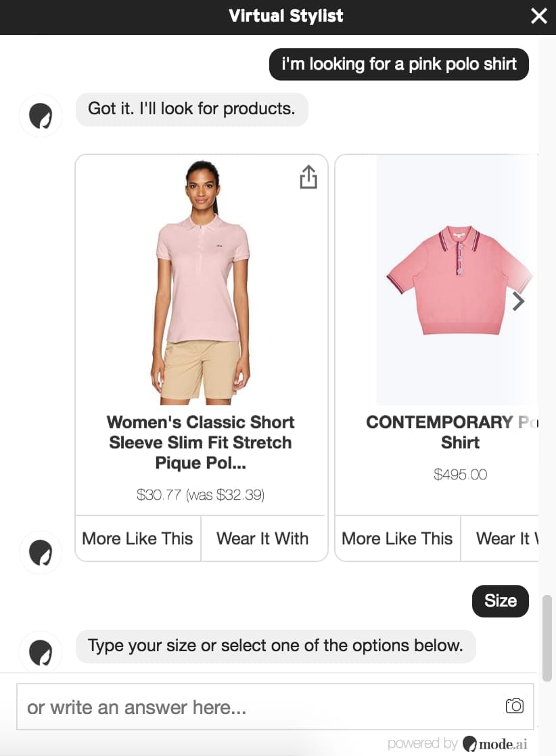Click the chat window vertical scrollbar thumb
This screenshot has width=556, height=756.
[547, 638]
